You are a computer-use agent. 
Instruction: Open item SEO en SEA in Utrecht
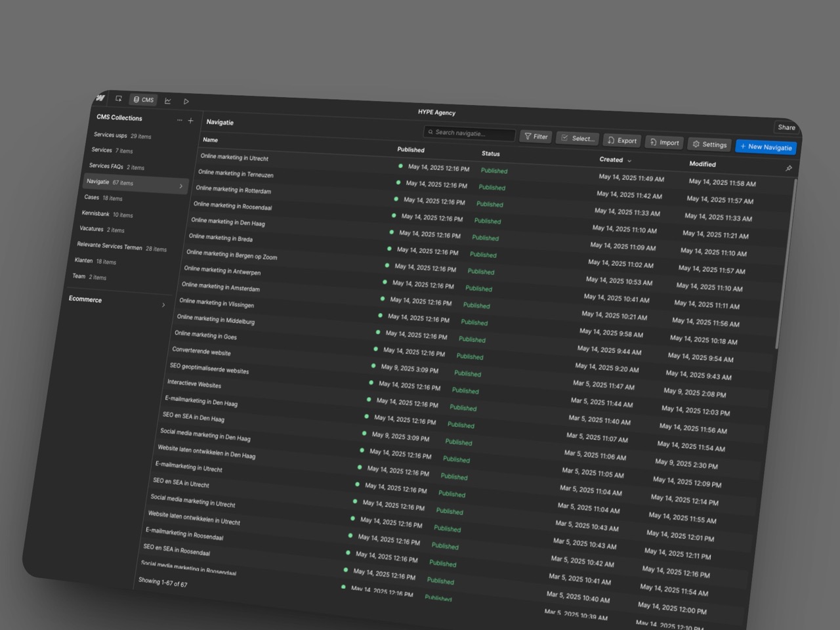[x=180, y=483]
